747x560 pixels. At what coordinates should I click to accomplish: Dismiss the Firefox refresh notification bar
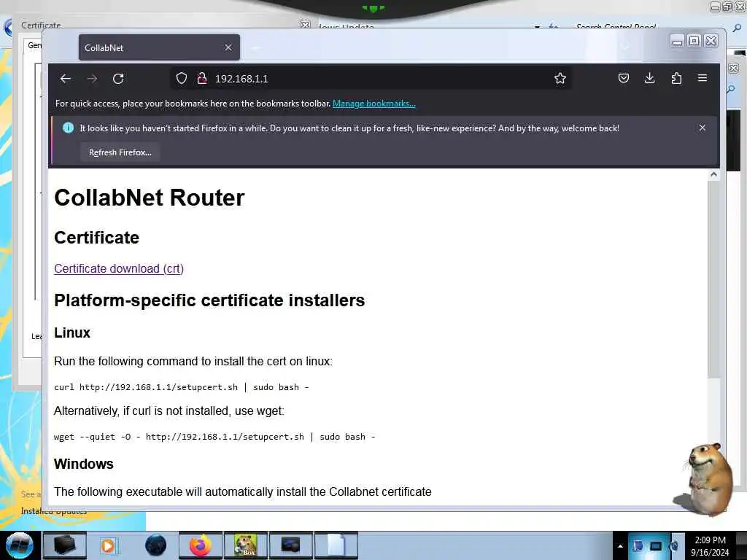pos(703,128)
